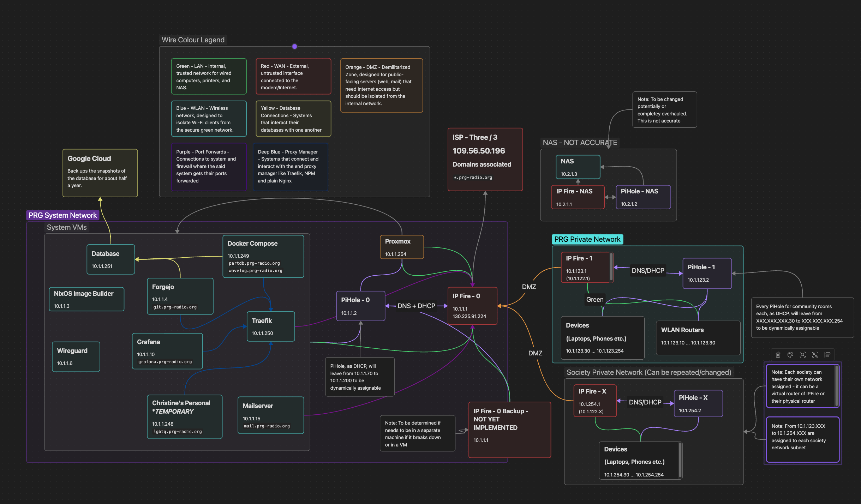Select 'Green - LAN - Internal' legend card
The image size is (861, 504).
[x=209, y=77]
